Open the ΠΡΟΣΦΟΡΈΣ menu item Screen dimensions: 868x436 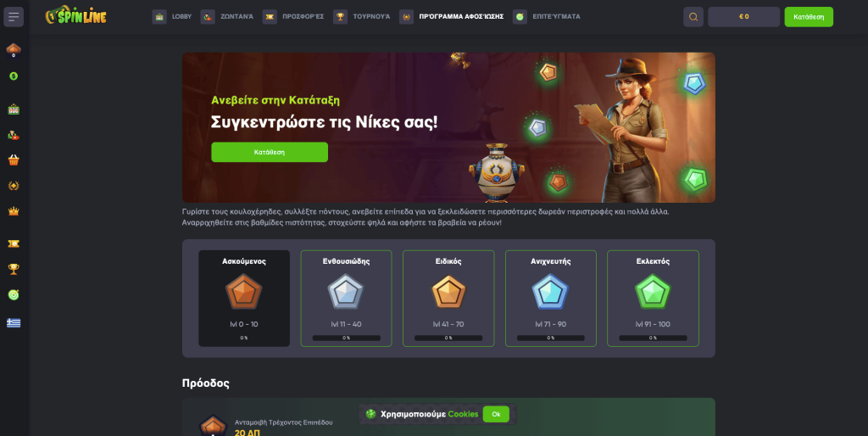[293, 17]
